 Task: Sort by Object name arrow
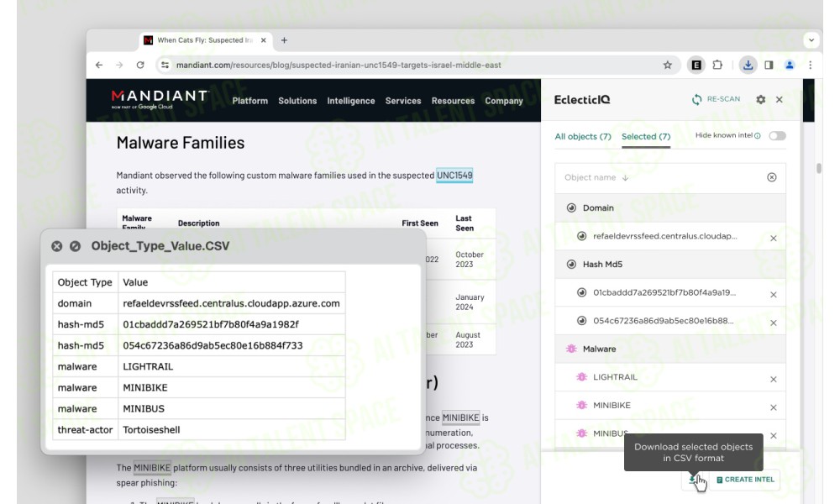coord(625,178)
